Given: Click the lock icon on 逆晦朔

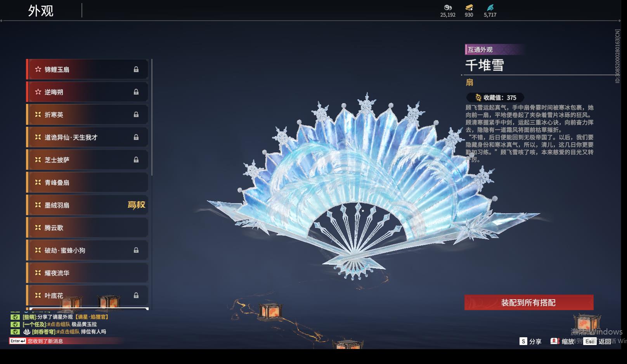Looking at the screenshot, I should tap(136, 92).
